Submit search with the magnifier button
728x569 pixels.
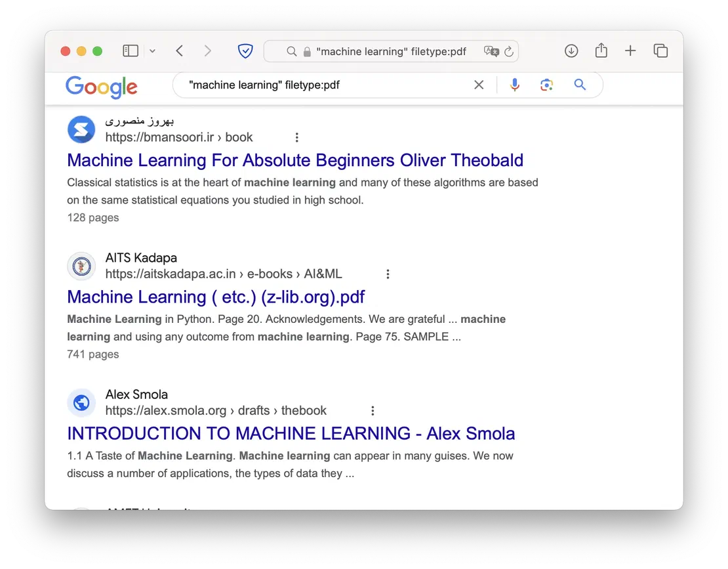pos(579,85)
